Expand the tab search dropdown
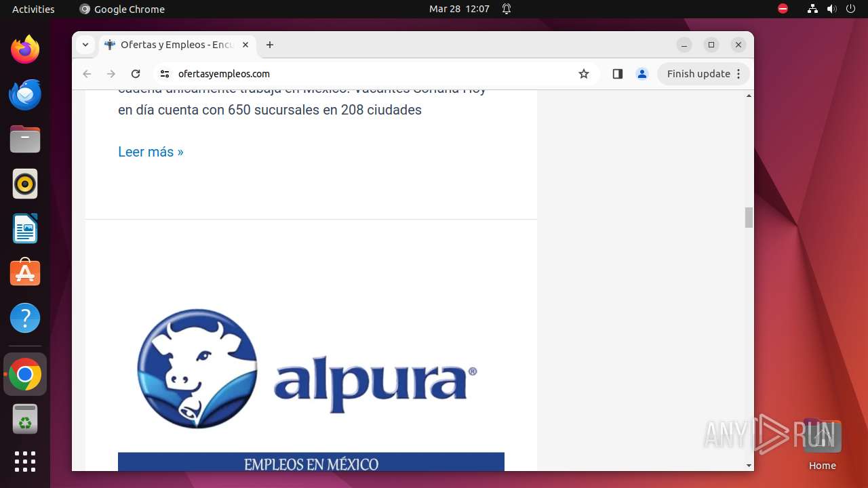868x488 pixels. pyautogui.click(x=85, y=45)
